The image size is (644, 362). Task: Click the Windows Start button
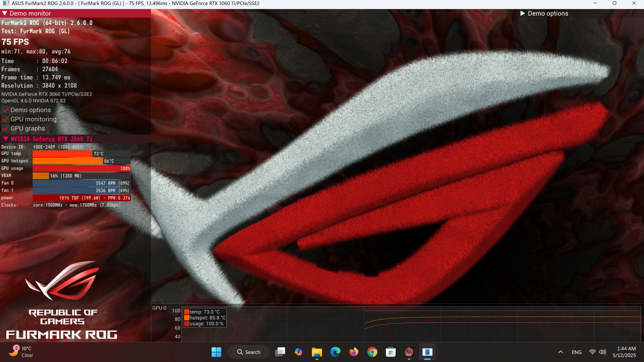216,352
